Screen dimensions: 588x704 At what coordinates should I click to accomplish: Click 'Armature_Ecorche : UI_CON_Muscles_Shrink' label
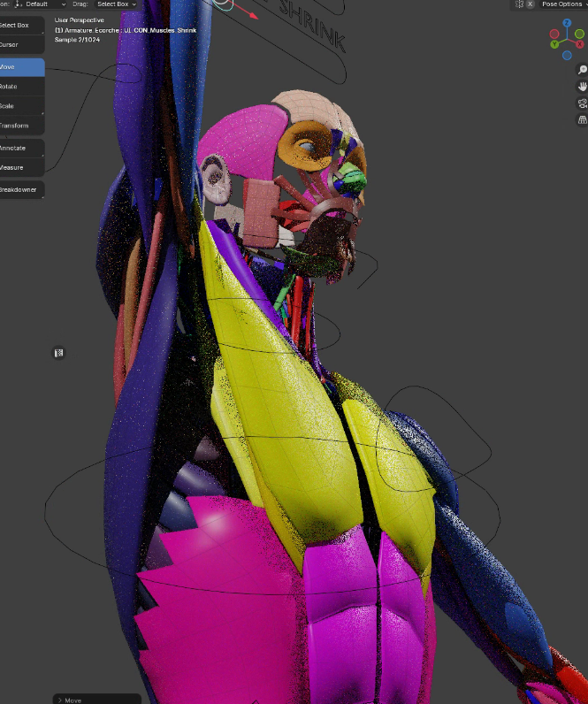pyautogui.click(x=126, y=30)
